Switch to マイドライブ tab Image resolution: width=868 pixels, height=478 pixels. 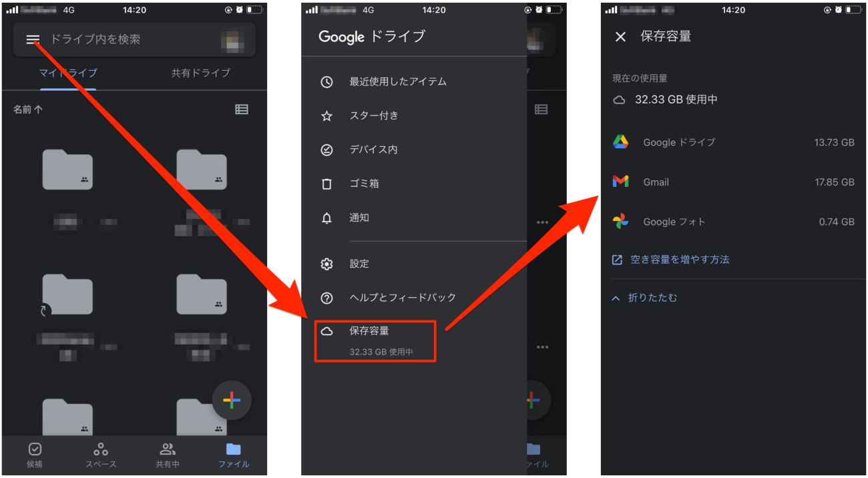click(67, 73)
